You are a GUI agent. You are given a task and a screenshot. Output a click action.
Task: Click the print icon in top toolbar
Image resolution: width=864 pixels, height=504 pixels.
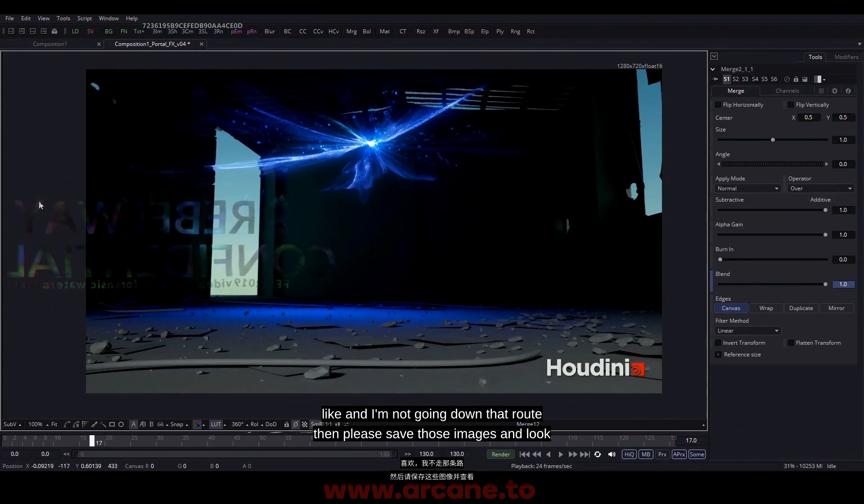pos(54,31)
